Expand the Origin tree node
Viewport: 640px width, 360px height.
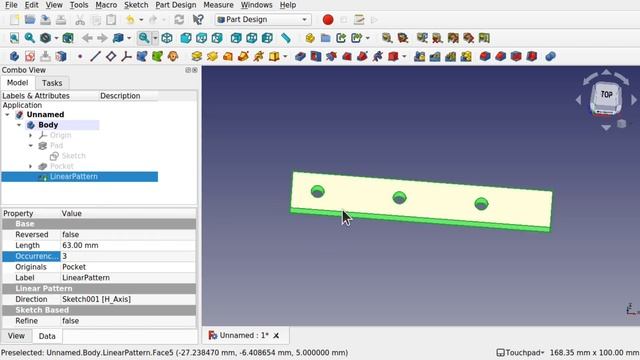31,135
